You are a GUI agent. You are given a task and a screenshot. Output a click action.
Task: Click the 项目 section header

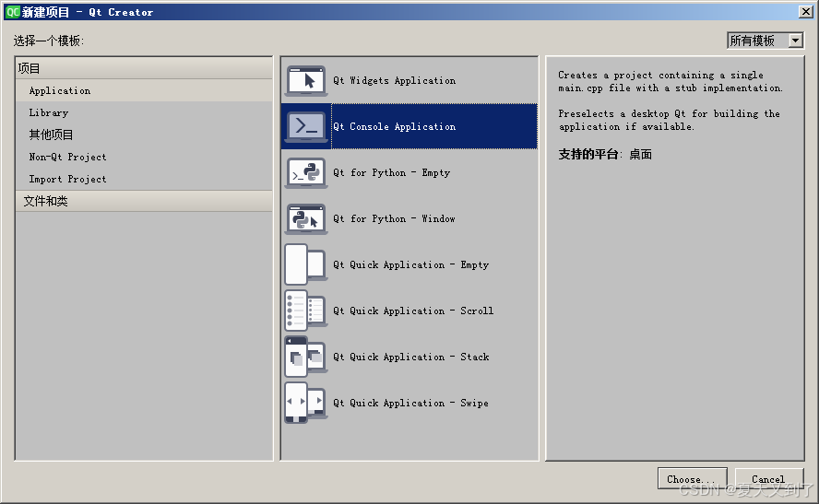tap(144, 68)
